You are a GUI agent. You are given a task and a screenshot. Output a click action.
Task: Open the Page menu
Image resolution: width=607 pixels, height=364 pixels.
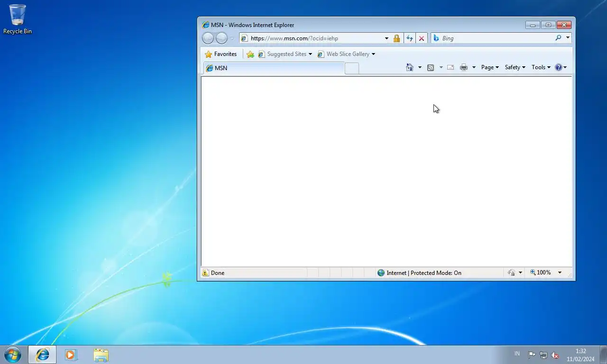click(x=490, y=67)
